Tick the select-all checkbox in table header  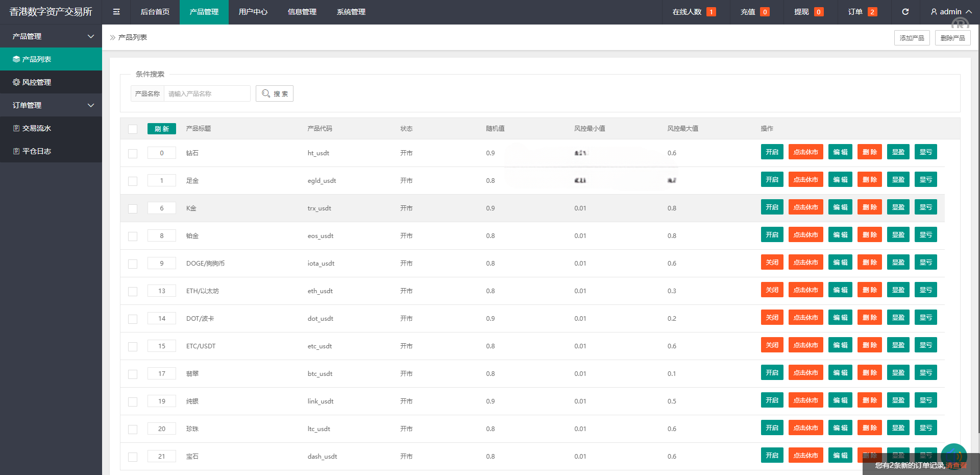pos(133,129)
